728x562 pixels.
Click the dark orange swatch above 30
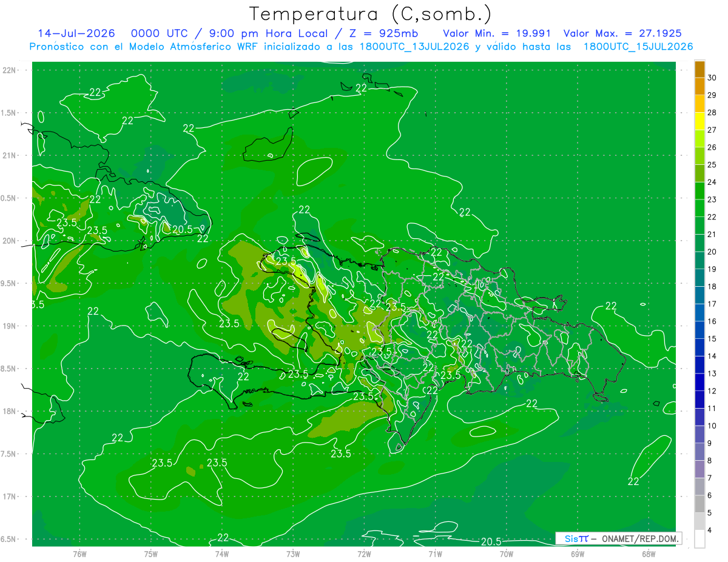699,69
